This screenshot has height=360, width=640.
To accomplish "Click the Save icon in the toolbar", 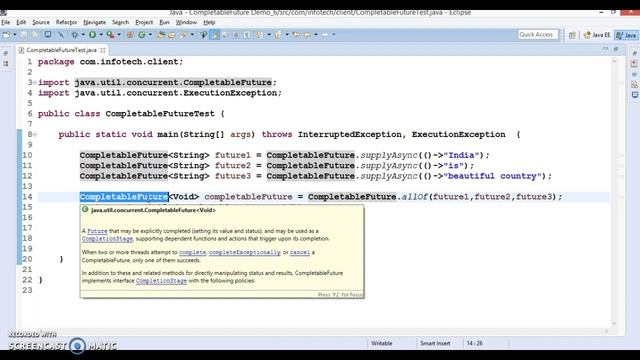I will tap(24, 35).
